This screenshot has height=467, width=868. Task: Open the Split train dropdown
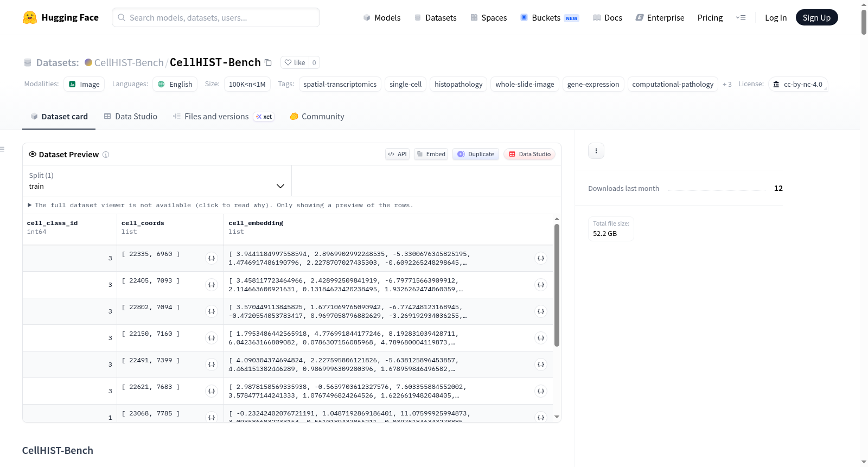pos(157,181)
